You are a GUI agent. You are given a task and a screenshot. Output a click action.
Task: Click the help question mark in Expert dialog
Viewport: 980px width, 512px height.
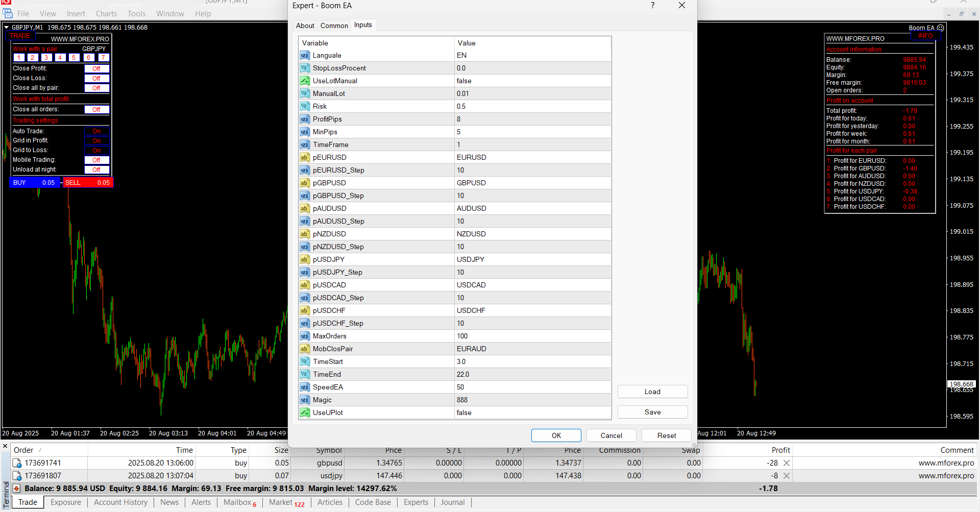point(652,6)
